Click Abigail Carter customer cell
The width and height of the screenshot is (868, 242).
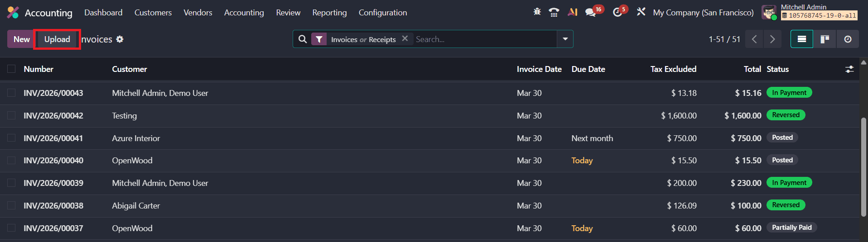pyautogui.click(x=136, y=206)
